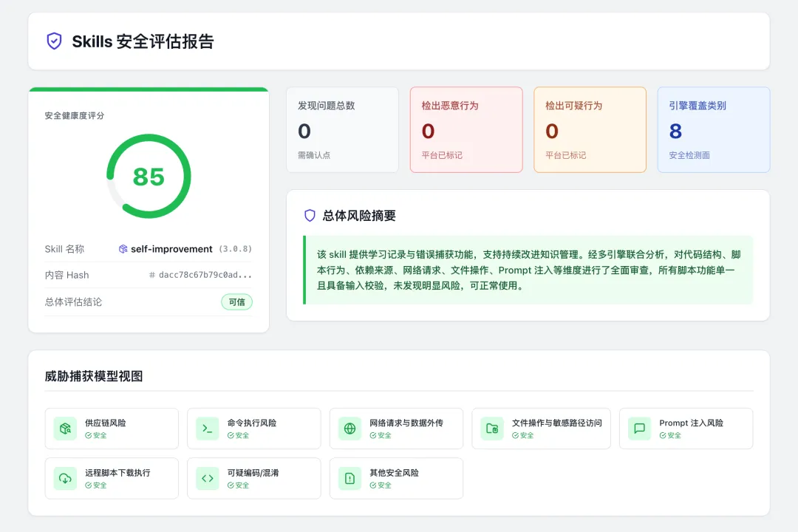Screen dimensions: 798x532
Task: Click the 平台已标记 caption under 检出恶意行为
Action: pos(442,155)
